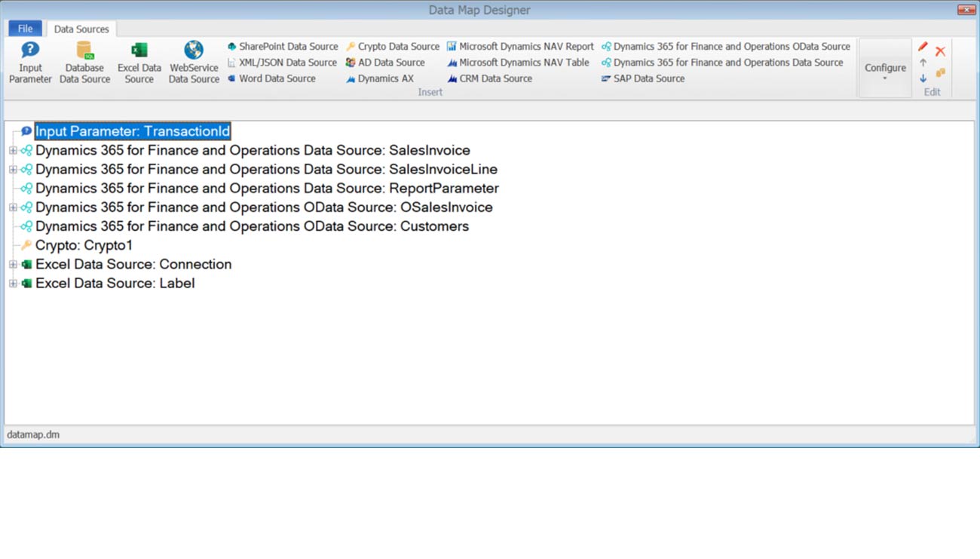Viewport: 980px width, 559px height.
Task: Delete selected item with red X icon
Action: point(940,51)
